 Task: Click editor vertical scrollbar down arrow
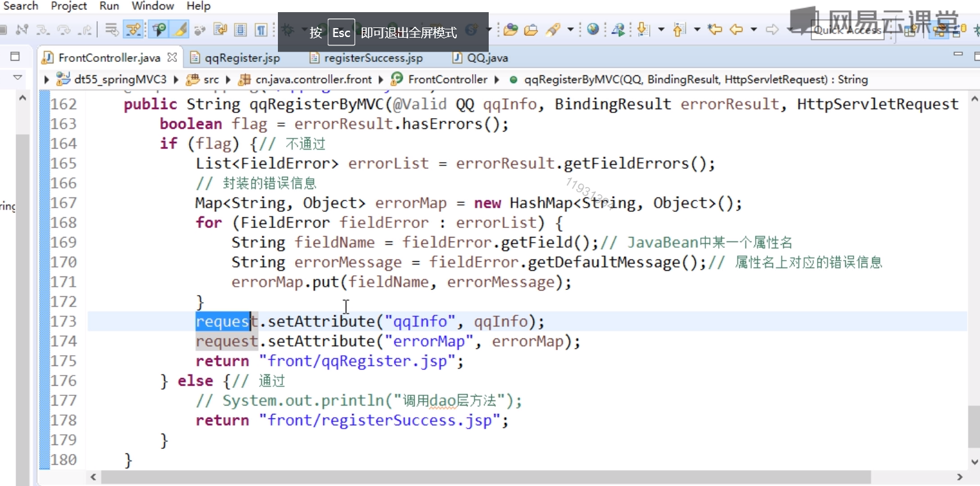tap(974, 462)
